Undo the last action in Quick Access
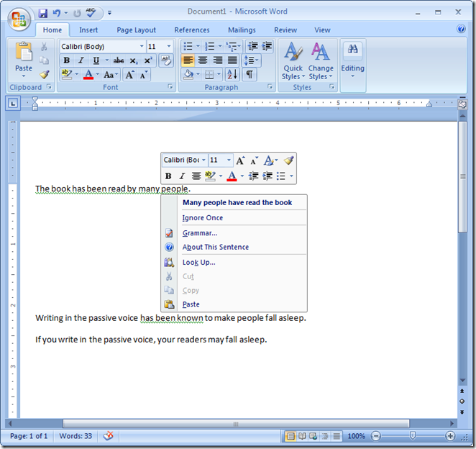476x449 pixels. (x=57, y=13)
